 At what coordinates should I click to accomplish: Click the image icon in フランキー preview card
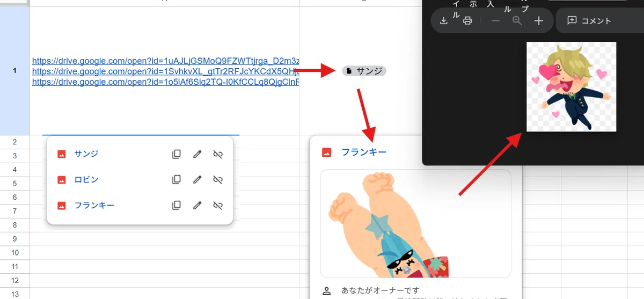326,152
